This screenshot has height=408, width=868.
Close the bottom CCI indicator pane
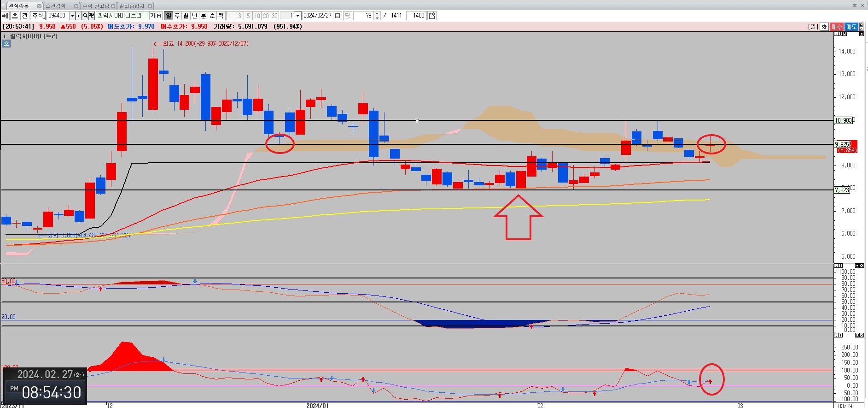point(862,335)
